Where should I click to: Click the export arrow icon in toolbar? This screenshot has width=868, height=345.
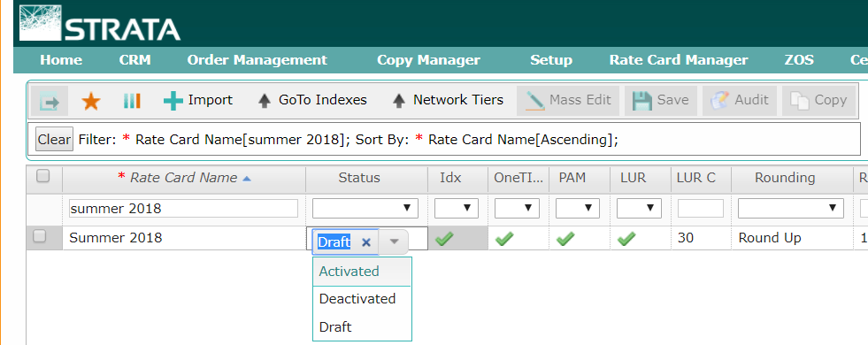[50, 102]
